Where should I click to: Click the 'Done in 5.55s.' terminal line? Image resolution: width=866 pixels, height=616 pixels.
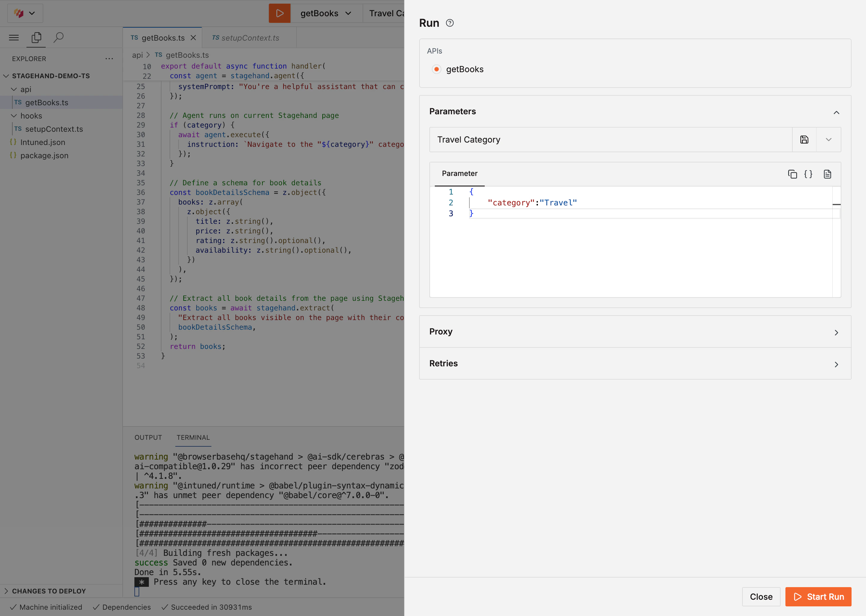coord(167,572)
